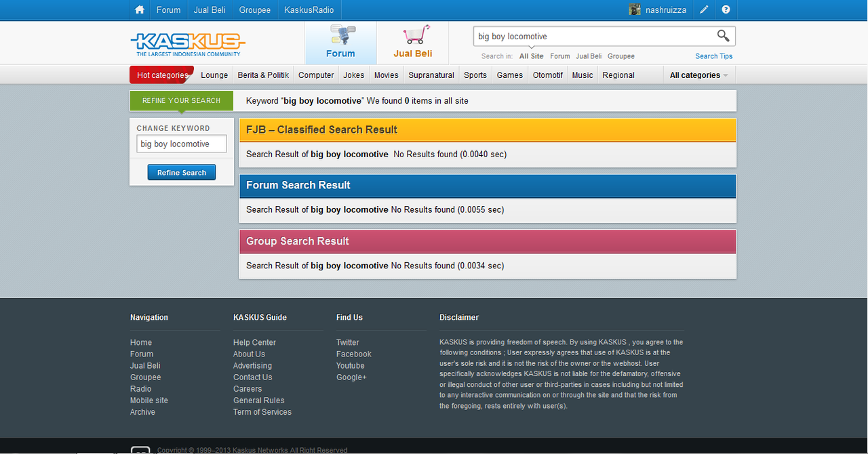Open KaskusRadio in the top bar
Screen dimensions: 868x454
coord(309,9)
